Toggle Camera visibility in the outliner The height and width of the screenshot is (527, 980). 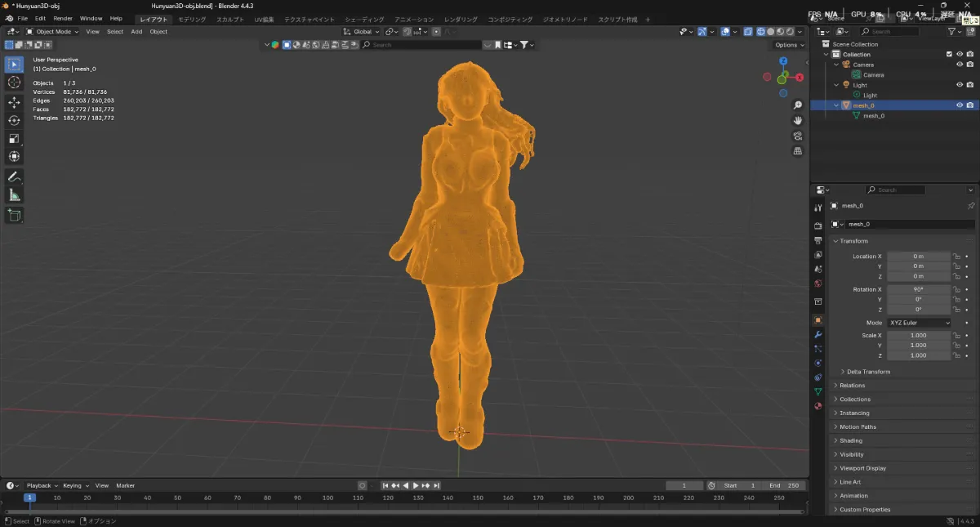point(959,64)
